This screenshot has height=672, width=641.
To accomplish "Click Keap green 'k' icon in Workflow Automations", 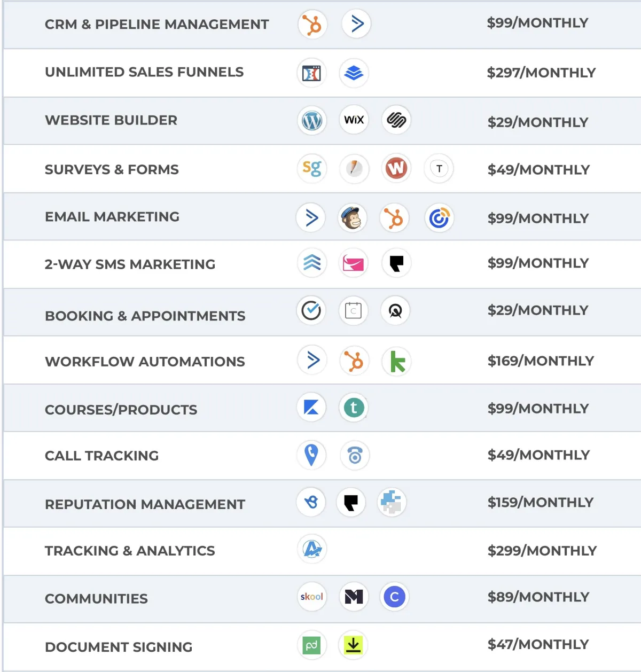I will tap(397, 362).
